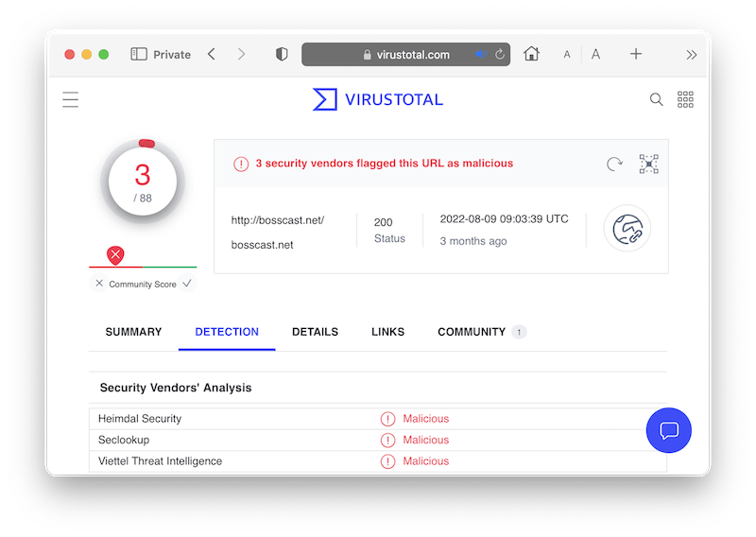Click the 2022-08-09 09:03:39 UTC timestamp

[x=505, y=219]
